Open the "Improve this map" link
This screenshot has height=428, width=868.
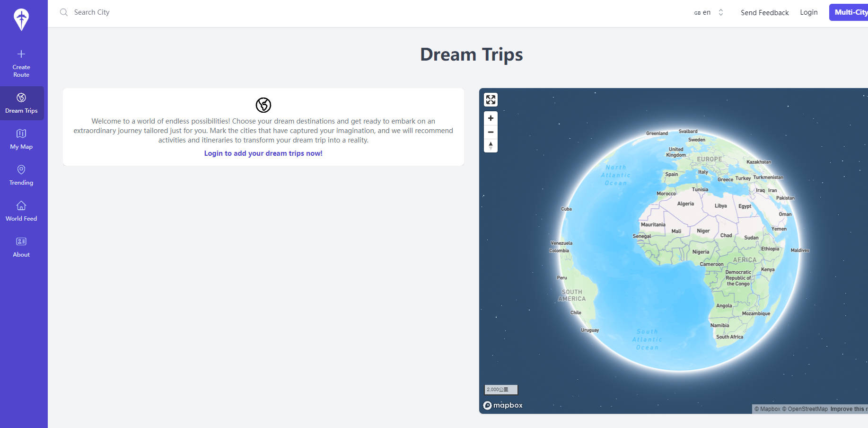[x=848, y=409]
